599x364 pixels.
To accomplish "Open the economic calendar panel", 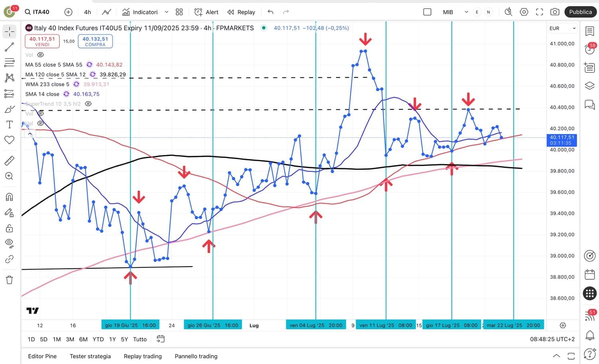I will click(x=590, y=275).
